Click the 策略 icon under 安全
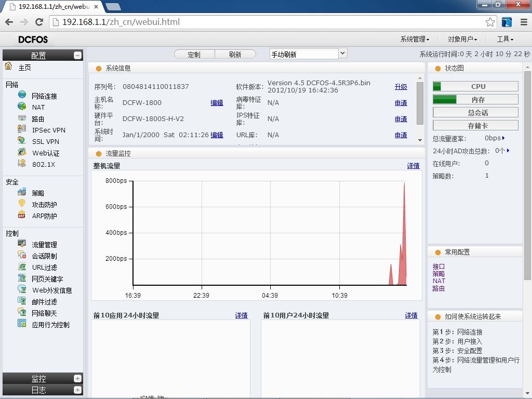The width and height of the screenshot is (532, 399). 22,192
